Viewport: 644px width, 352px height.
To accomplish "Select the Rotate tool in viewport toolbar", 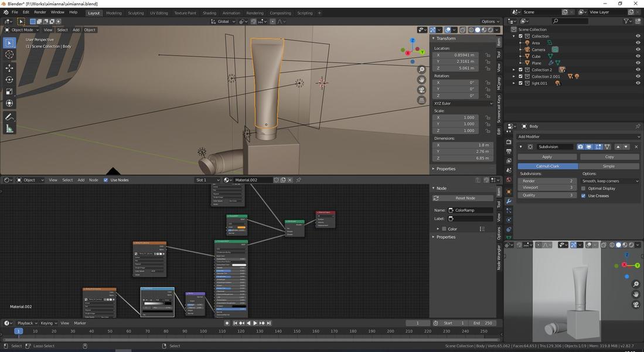I will pyautogui.click(x=9, y=79).
